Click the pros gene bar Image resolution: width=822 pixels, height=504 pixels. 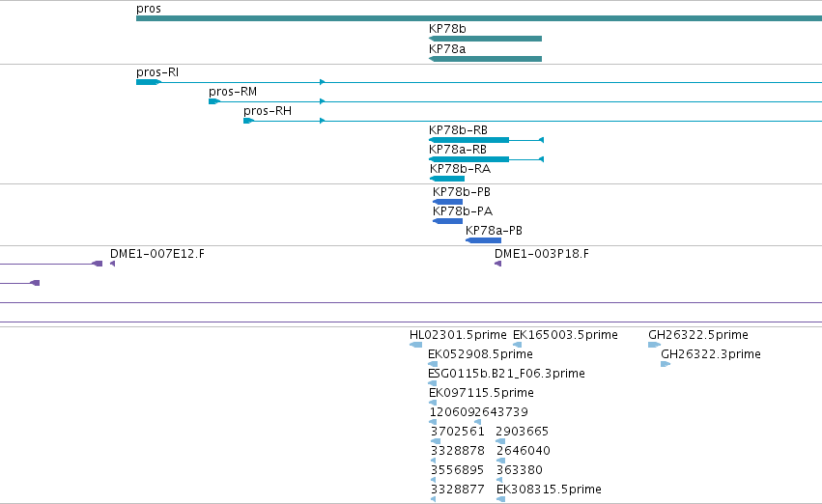(x=479, y=19)
